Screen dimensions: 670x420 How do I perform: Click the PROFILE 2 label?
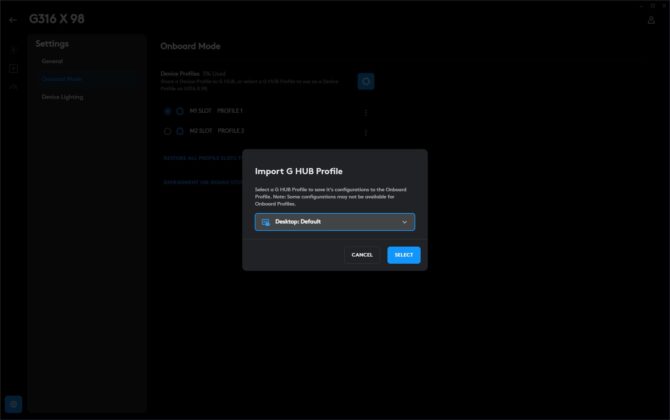click(x=231, y=131)
